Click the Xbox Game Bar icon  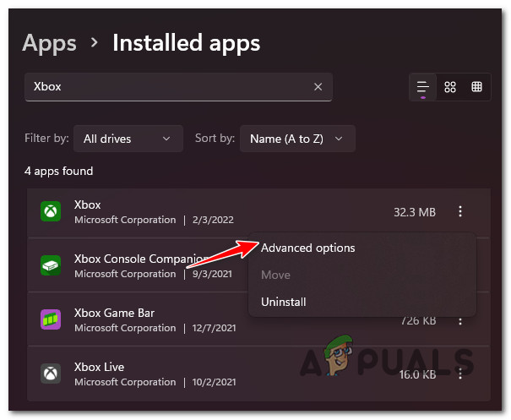(51, 320)
